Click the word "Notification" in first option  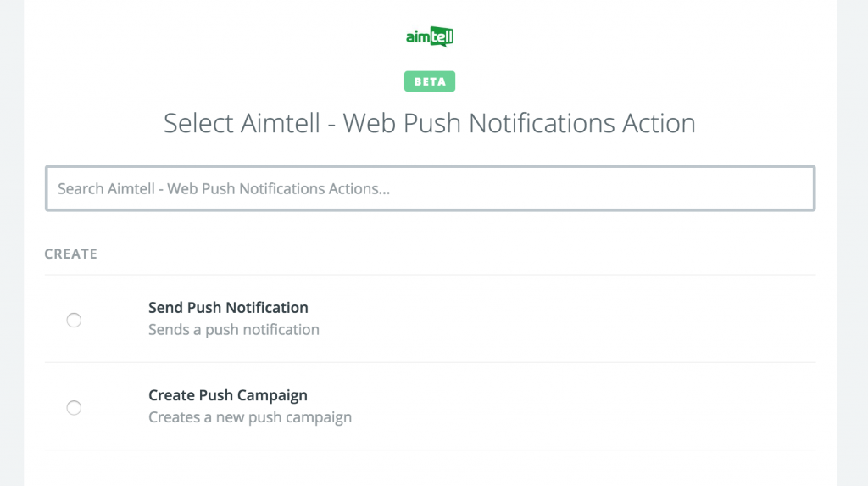tap(267, 308)
